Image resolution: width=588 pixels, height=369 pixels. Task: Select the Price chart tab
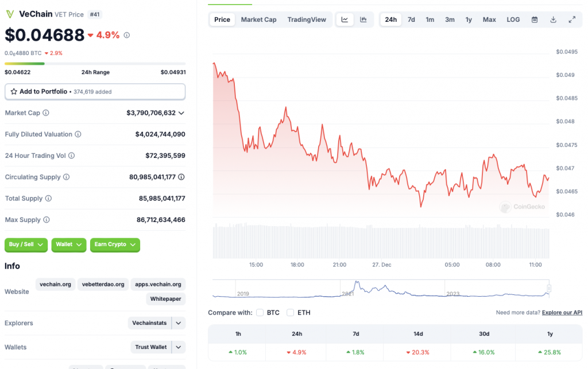point(222,20)
